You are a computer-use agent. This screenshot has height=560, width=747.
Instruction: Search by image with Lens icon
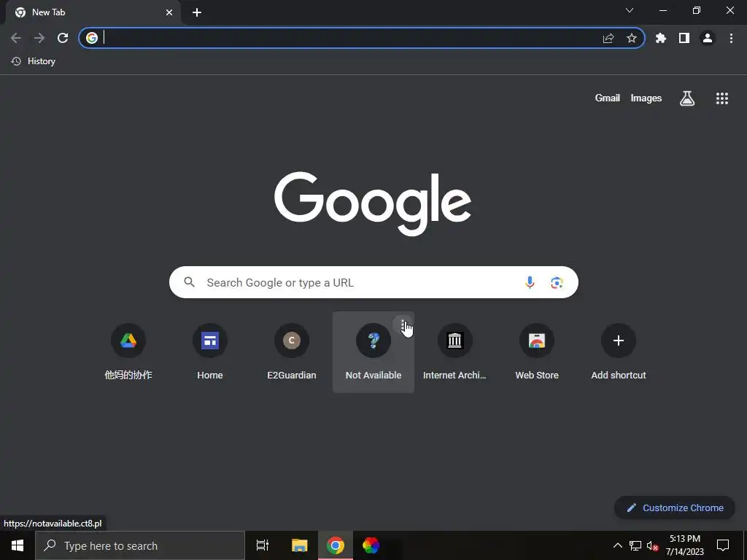(557, 282)
